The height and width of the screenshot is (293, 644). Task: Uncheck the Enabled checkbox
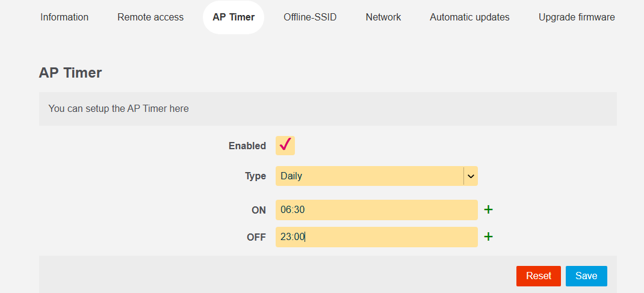click(285, 146)
